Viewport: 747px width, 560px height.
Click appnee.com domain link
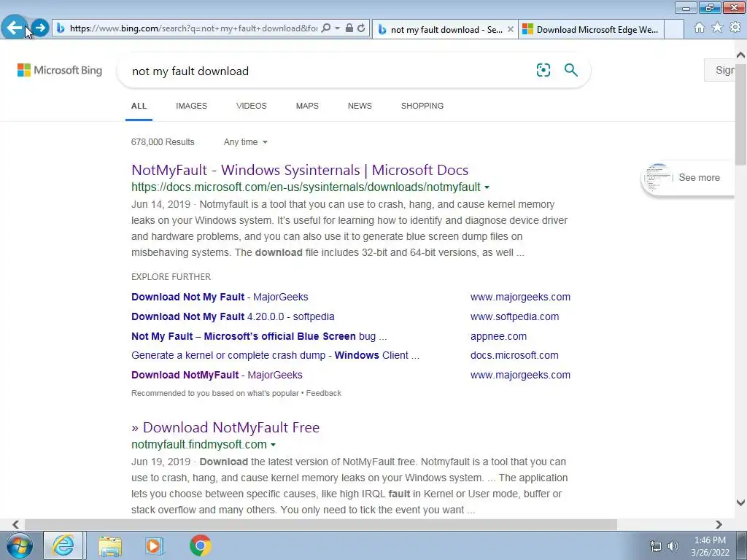tap(498, 336)
